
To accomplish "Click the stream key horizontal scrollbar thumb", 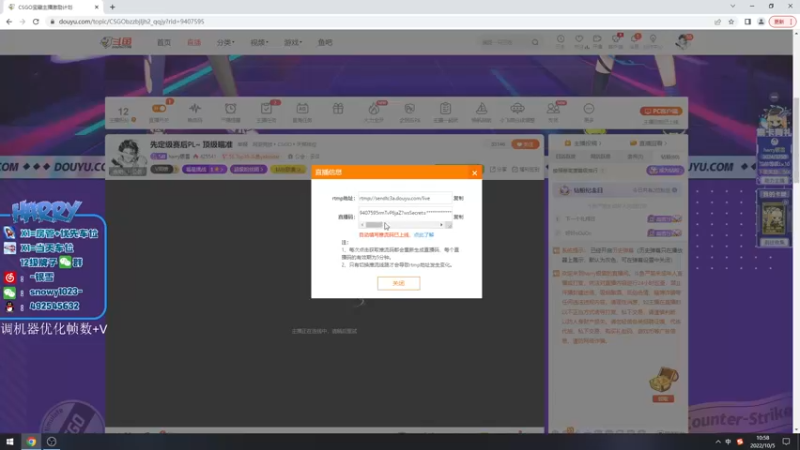I will pyautogui.click(x=373, y=225).
